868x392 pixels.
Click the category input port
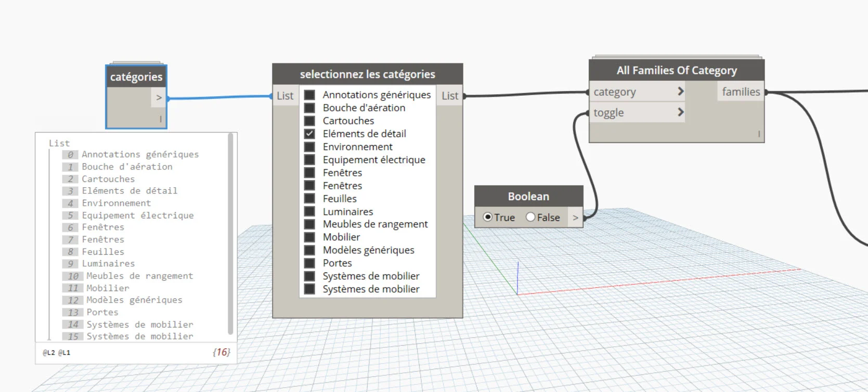[638, 92]
